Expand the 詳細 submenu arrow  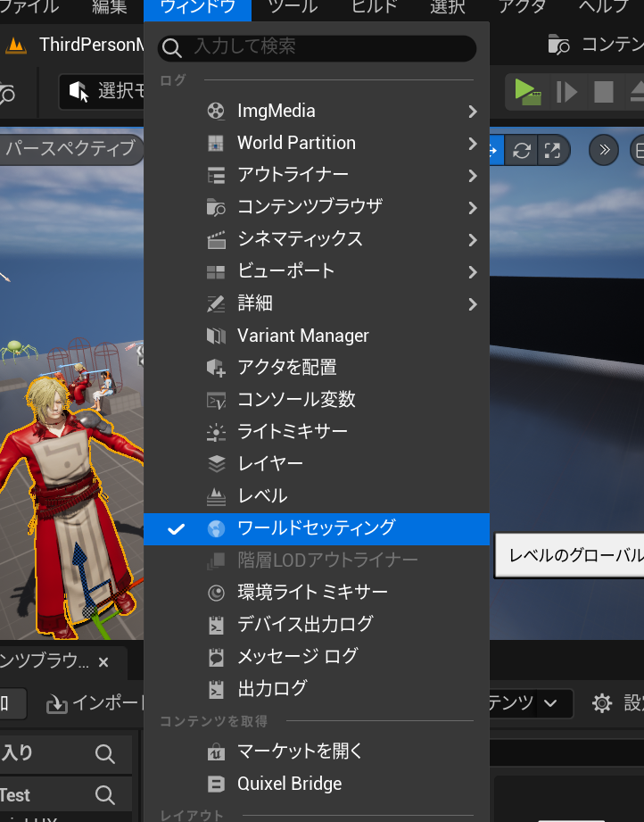coord(473,303)
